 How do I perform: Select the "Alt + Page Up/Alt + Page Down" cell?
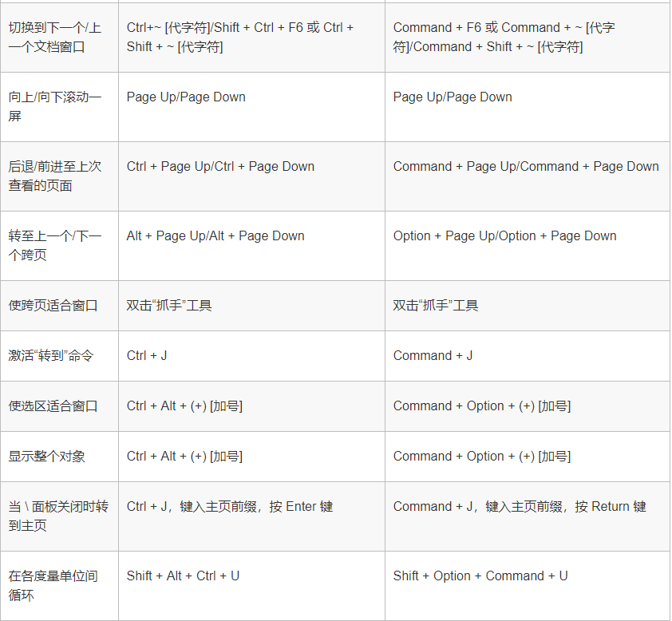click(215, 236)
